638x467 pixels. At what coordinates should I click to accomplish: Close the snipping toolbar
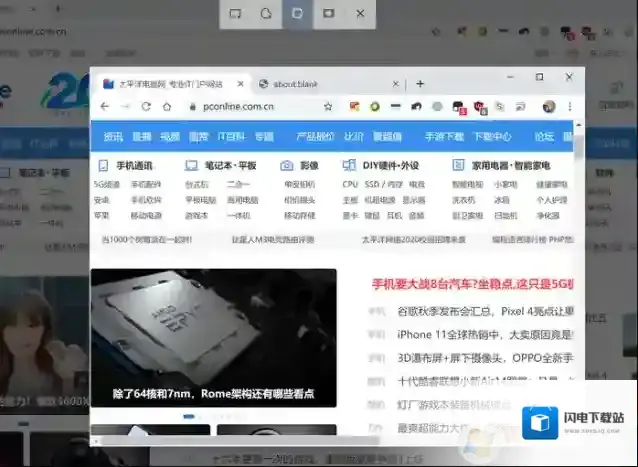point(360,14)
